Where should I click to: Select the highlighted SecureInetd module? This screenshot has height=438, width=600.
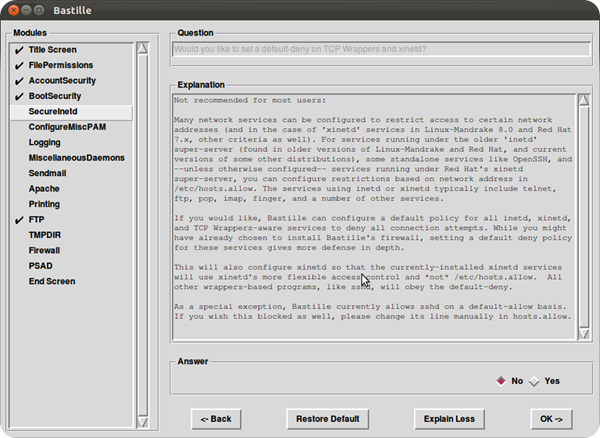click(71, 111)
